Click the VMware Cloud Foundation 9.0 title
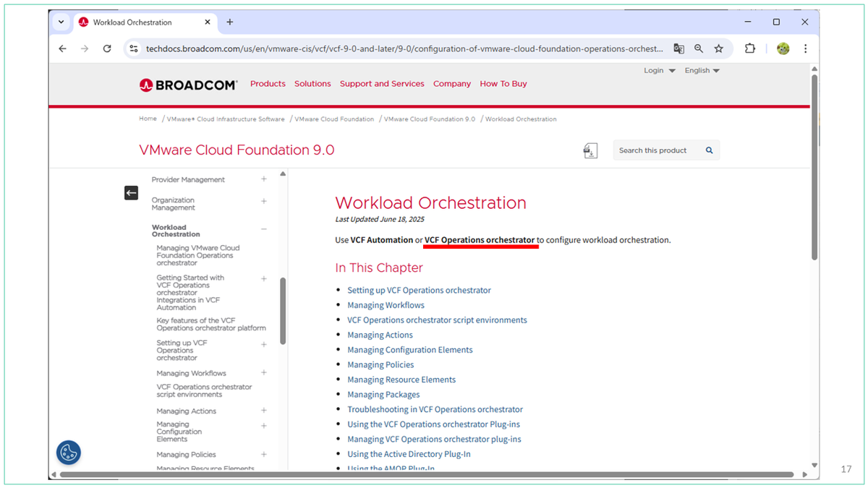This screenshot has width=868, height=488. [237, 150]
